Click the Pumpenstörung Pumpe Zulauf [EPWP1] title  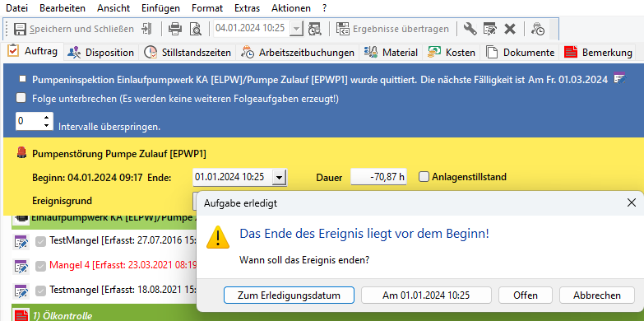119,154
